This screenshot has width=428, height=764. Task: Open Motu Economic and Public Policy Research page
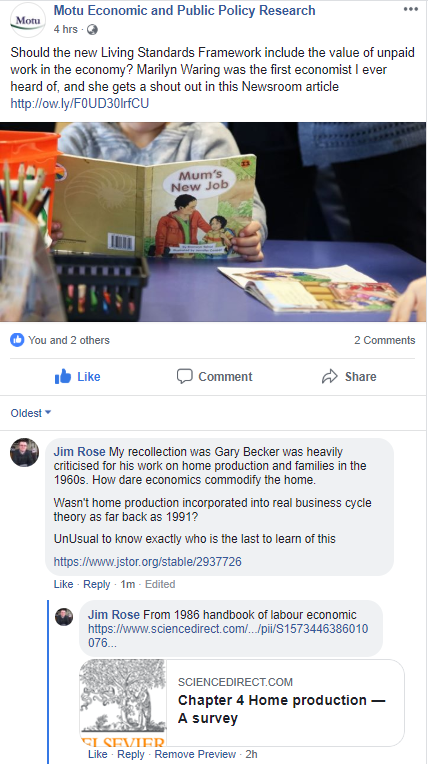tap(184, 10)
